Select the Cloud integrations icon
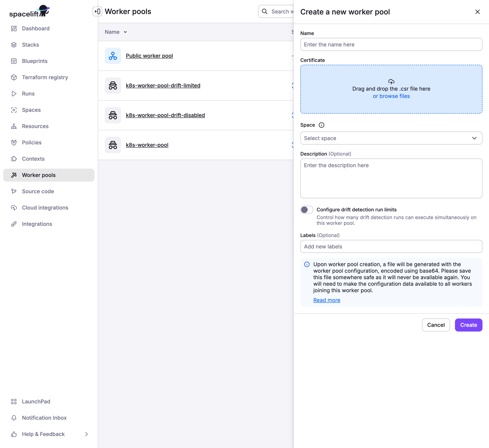Viewport: 489px width, 448px height. coord(14,208)
